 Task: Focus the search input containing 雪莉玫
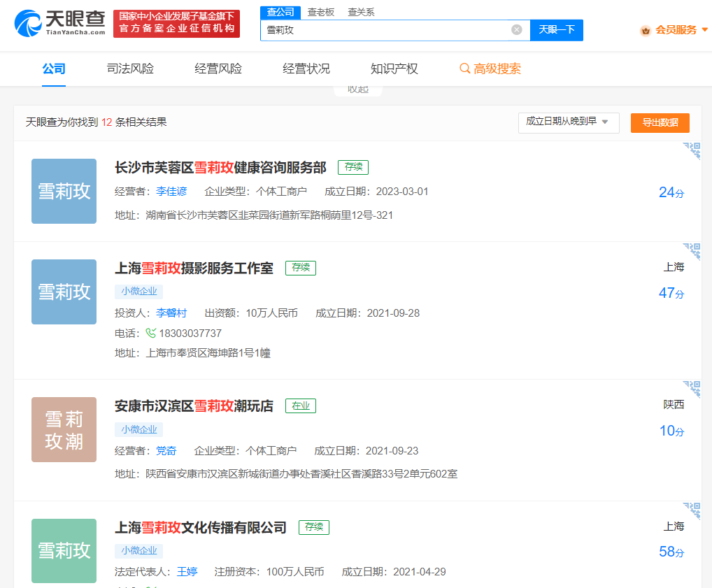point(385,30)
